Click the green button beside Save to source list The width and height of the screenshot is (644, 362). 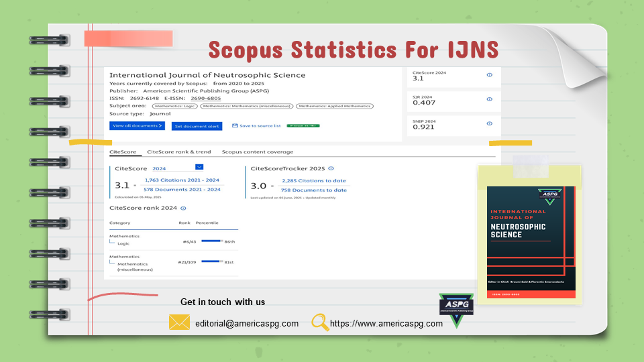click(x=303, y=125)
